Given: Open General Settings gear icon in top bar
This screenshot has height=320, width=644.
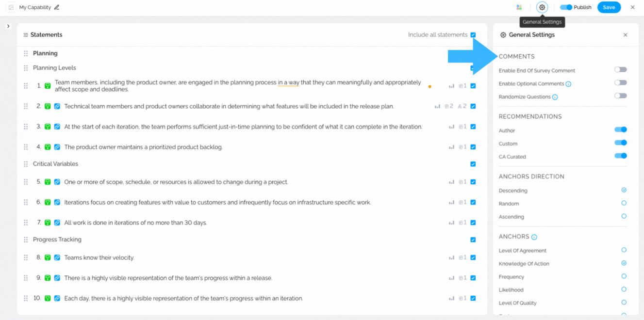Looking at the screenshot, I should click(x=542, y=7).
